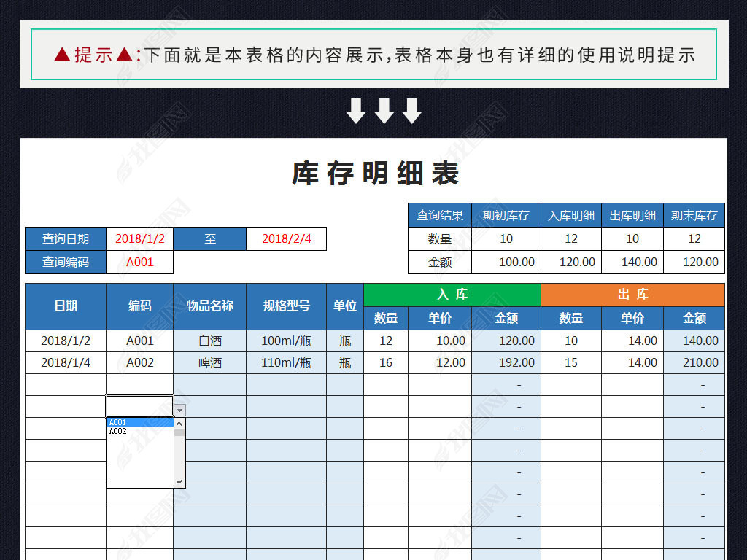Select the 查询日期 start date cell showing 2018/1/2

click(139, 238)
